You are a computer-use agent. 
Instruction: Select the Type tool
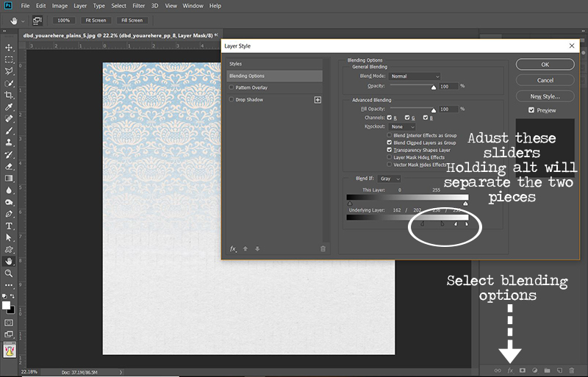tap(9, 225)
